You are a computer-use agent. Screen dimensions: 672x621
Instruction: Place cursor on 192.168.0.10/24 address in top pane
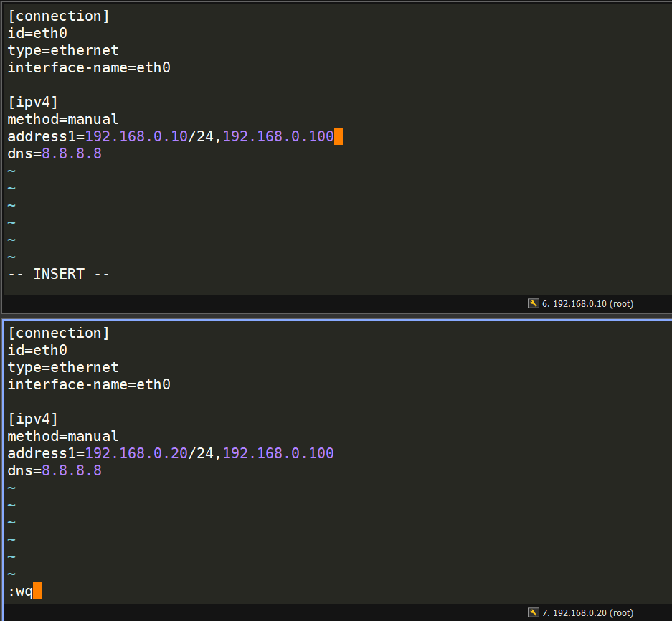click(149, 136)
